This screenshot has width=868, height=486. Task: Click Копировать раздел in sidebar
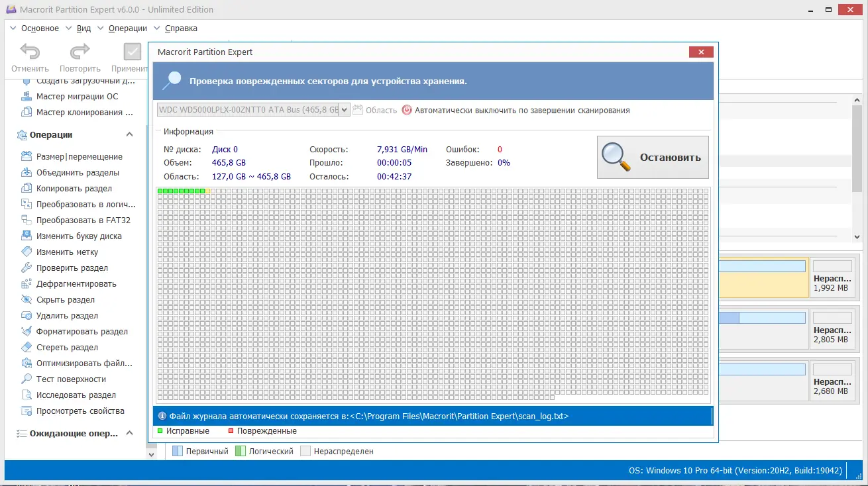(67, 189)
